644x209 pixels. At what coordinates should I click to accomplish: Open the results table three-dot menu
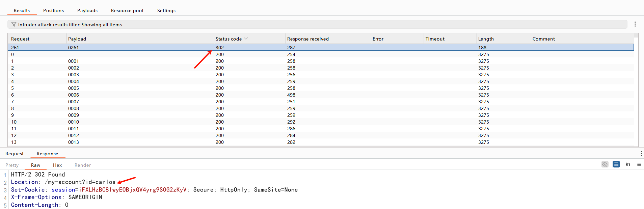[635, 24]
